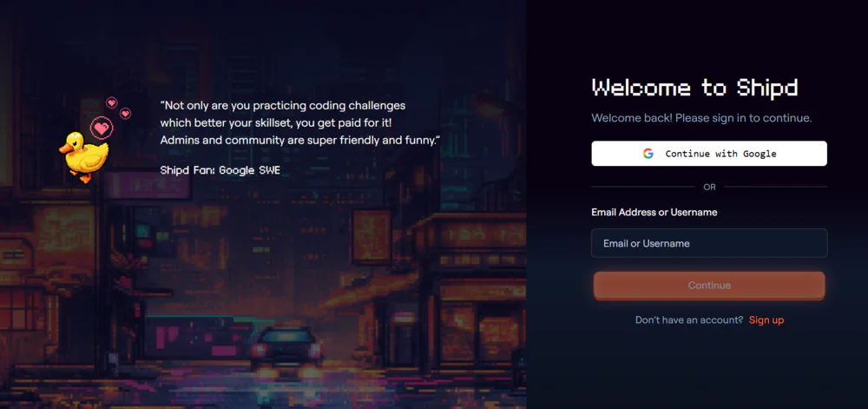The image size is (868, 409).
Task: Click the yellow pixel duck mascot
Action: click(x=83, y=157)
